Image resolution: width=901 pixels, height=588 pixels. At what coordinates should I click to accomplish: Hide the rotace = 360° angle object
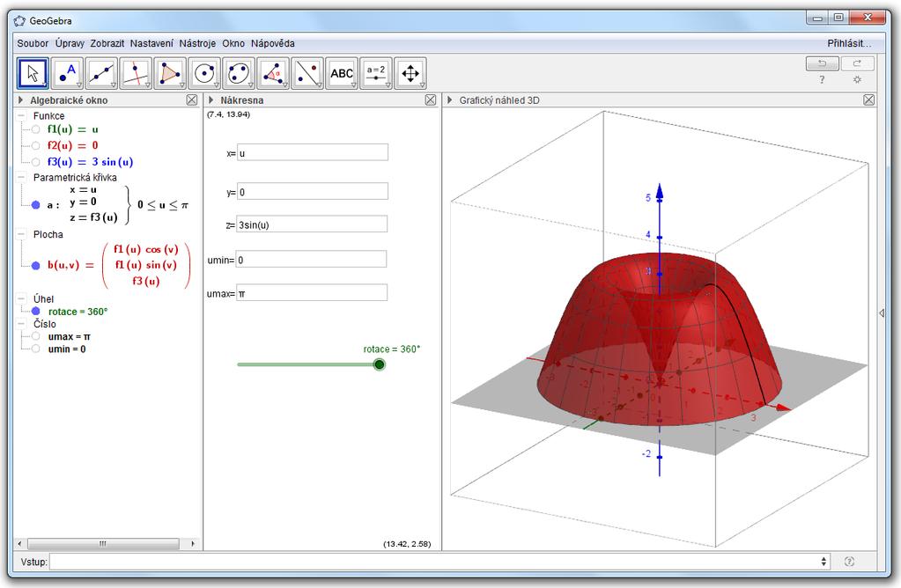click(35, 312)
